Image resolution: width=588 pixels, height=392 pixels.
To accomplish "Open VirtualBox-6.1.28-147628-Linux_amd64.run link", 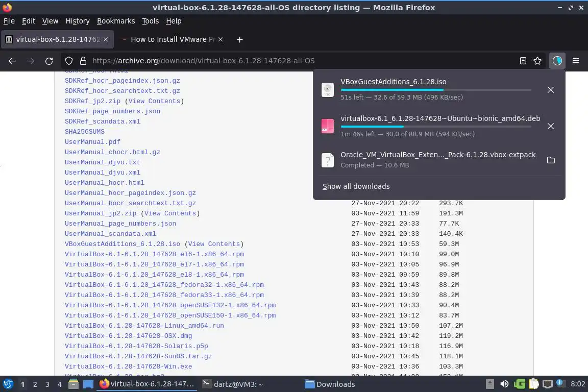I will pyautogui.click(x=144, y=326).
